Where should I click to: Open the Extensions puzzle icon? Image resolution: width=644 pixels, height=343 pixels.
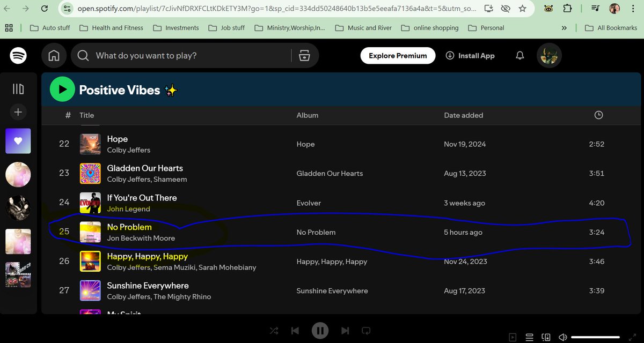(x=567, y=9)
